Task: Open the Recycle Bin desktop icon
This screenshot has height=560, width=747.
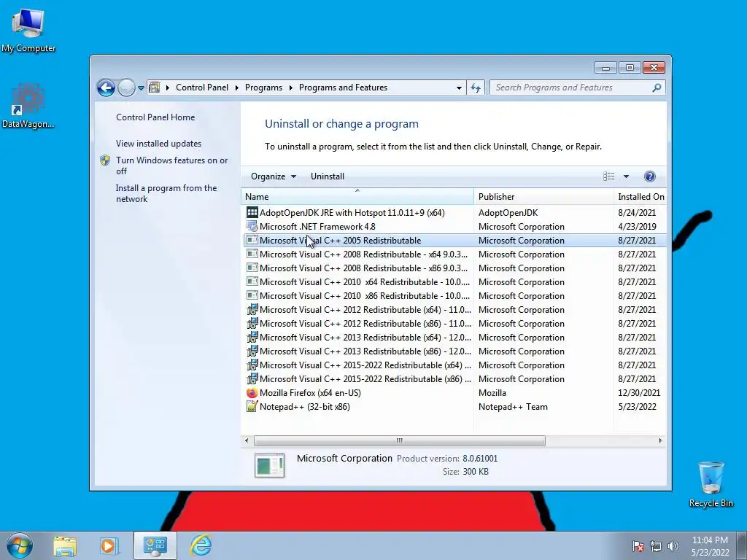Action: pos(711,484)
